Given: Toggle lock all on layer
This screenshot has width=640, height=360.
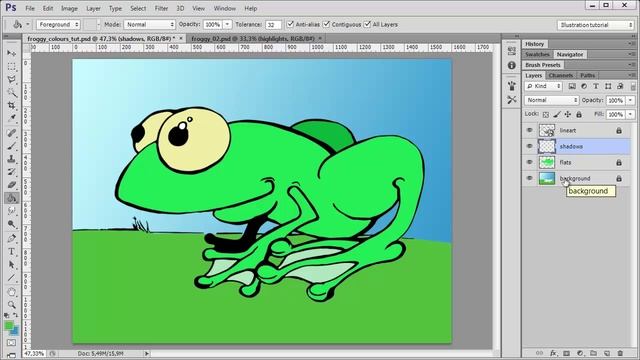Looking at the screenshot, I should tap(579, 115).
